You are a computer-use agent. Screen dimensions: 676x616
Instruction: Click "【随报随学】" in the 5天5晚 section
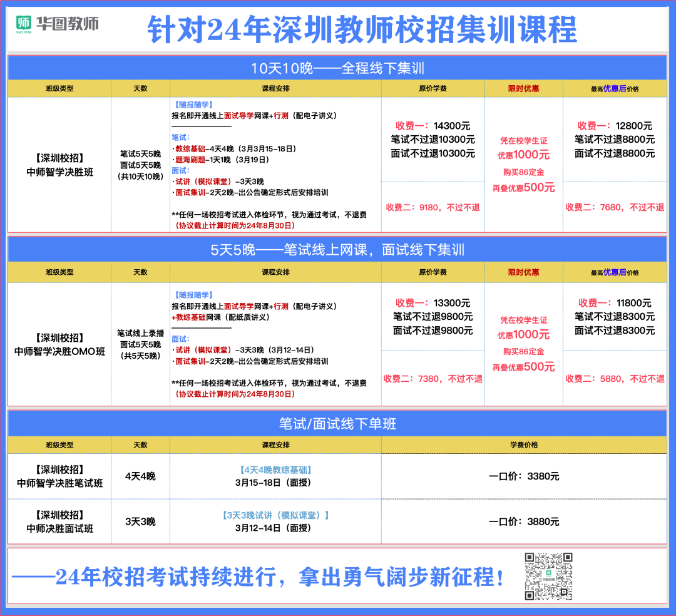193,295
